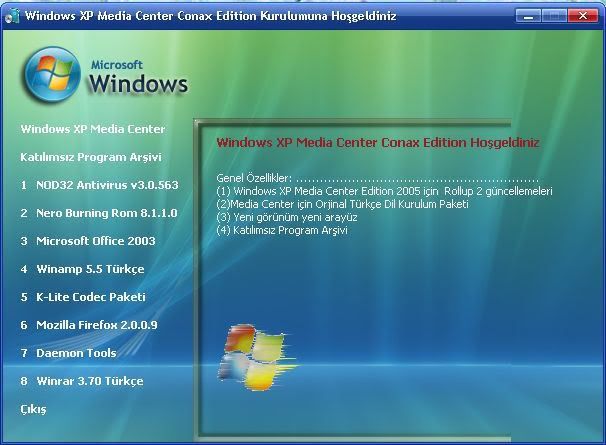Click Çıkış to exit setup
The width and height of the screenshot is (606, 445).
coord(33,409)
